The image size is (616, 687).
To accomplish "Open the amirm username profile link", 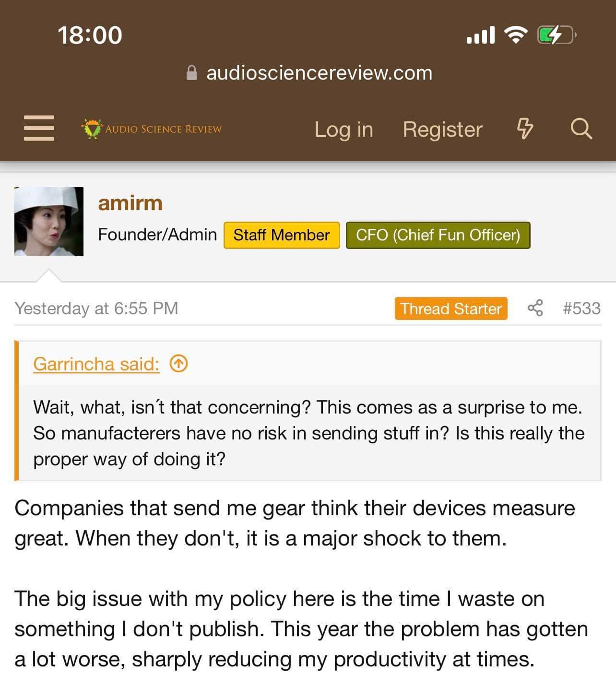I will pyautogui.click(x=130, y=203).
